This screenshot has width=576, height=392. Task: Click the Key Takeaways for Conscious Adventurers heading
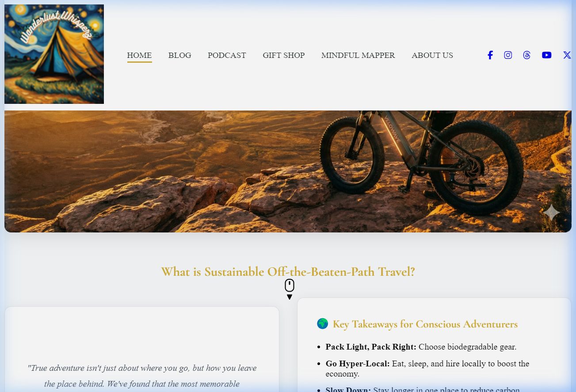(425, 324)
